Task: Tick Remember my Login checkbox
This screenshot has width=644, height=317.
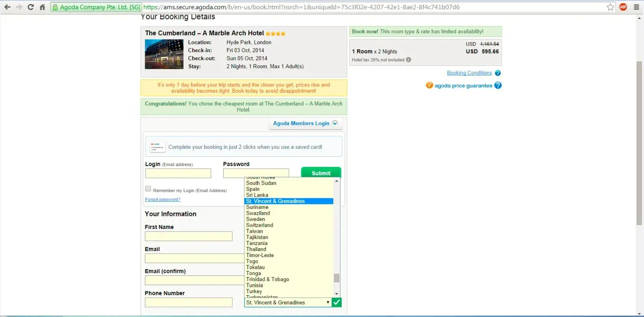Action: 148,189
